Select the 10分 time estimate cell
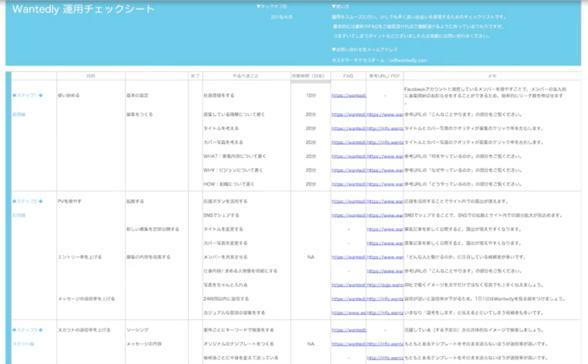 coord(310,95)
